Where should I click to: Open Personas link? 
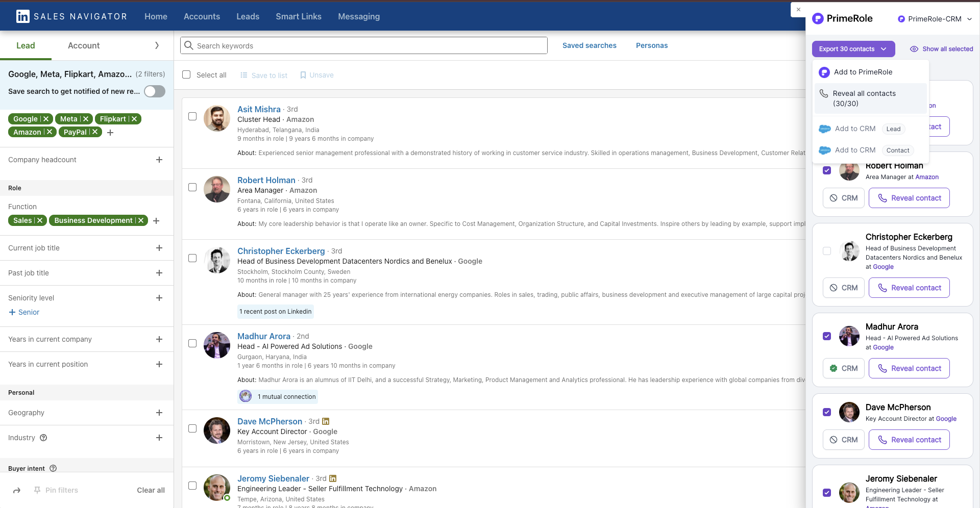point(652,45)
